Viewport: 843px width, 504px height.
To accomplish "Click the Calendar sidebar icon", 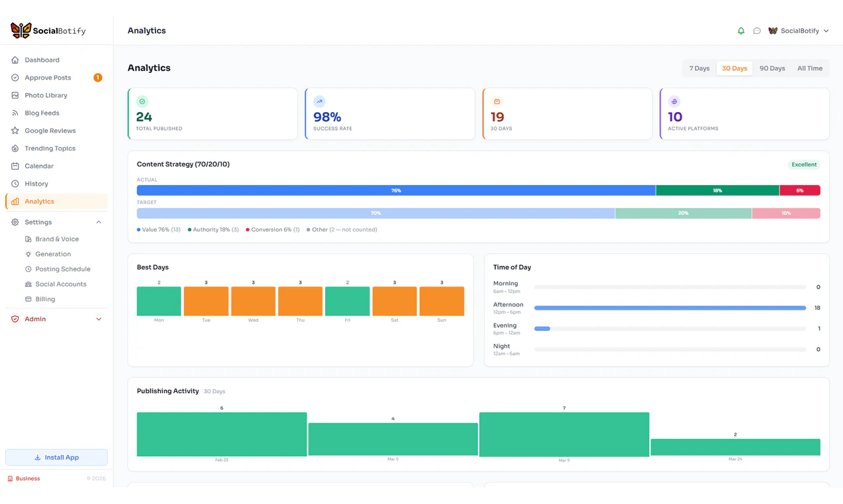I will tap(15, 166).
